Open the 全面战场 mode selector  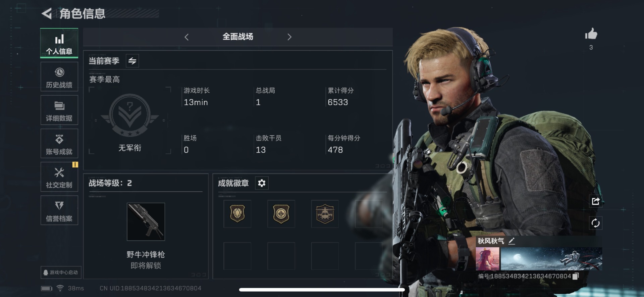[x=238, y=37]
